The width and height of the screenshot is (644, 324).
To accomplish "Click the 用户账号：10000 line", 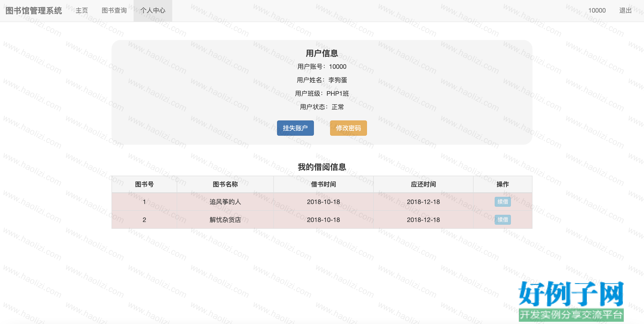I will pos(322,67).
